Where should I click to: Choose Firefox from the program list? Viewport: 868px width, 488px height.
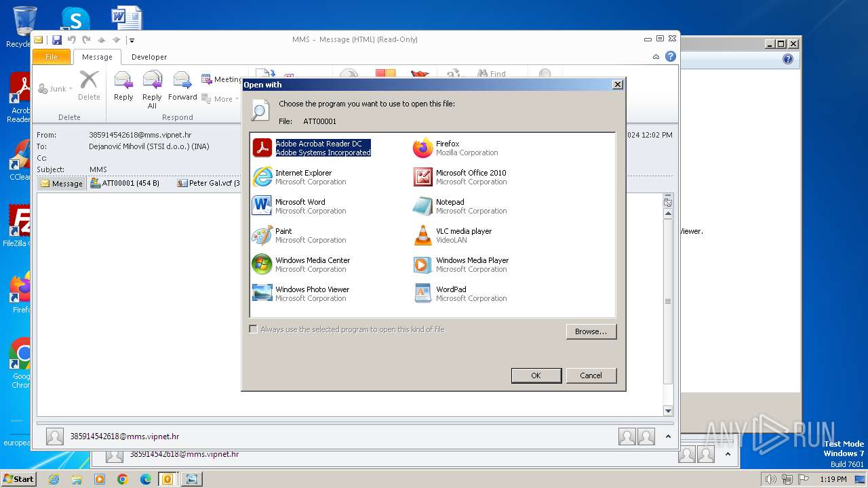click(x=456, y=148)
